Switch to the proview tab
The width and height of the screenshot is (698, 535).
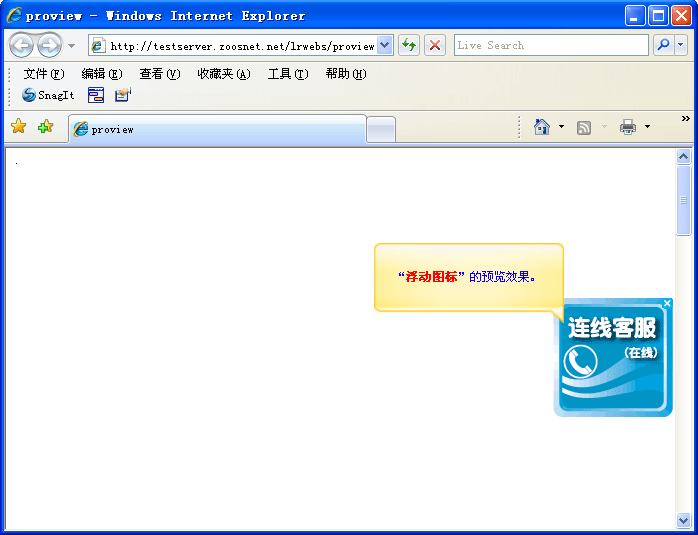point(216,129)
